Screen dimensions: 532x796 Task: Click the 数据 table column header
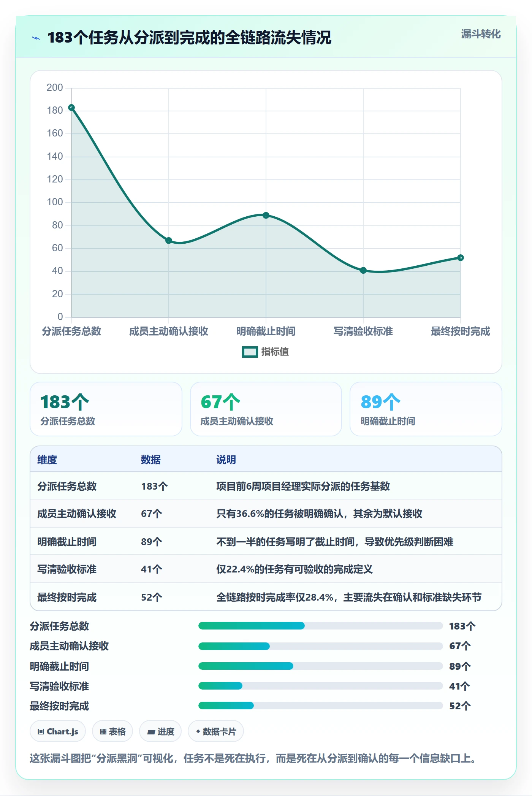151,460
